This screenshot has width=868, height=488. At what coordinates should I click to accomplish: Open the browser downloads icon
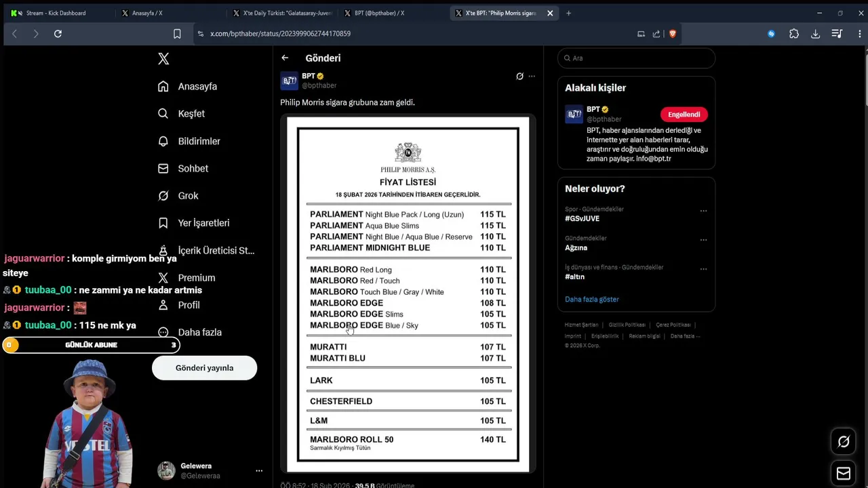click(x=815, y=34)
